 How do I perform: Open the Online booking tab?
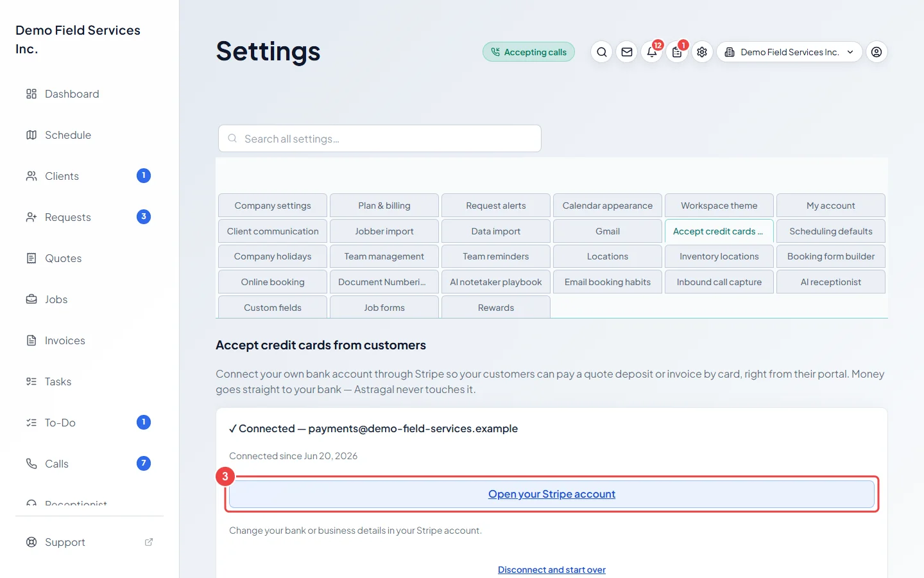pos(273,282)
